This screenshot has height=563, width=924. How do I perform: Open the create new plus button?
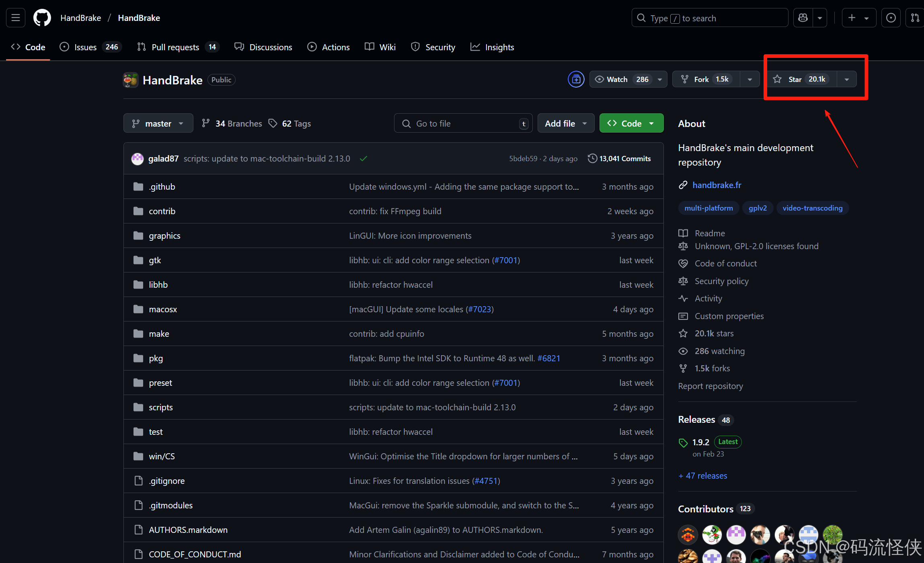tap(859, 18)
